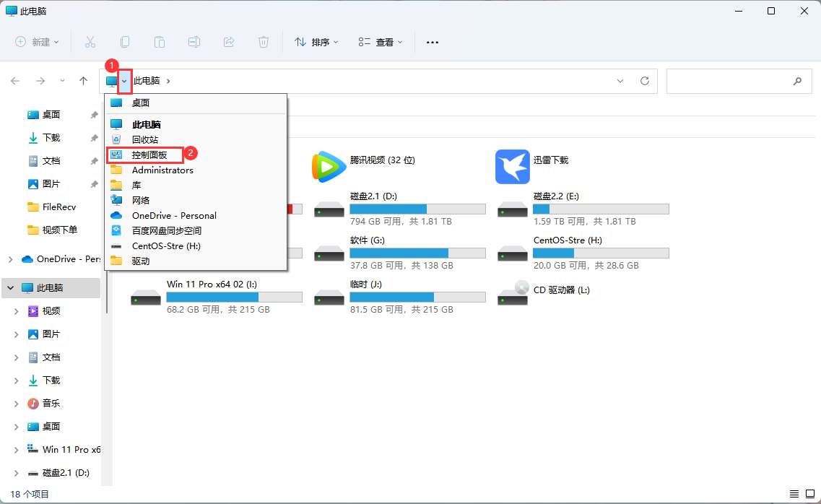Unpin 图片 using its pin icon
The height and width of the screenshot is (504, 821).
click(95, 183)
